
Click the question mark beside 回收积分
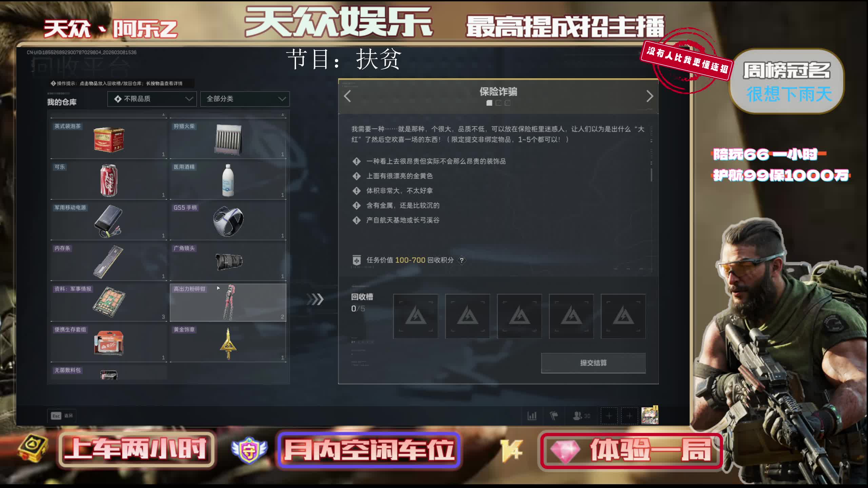[461, 260]
